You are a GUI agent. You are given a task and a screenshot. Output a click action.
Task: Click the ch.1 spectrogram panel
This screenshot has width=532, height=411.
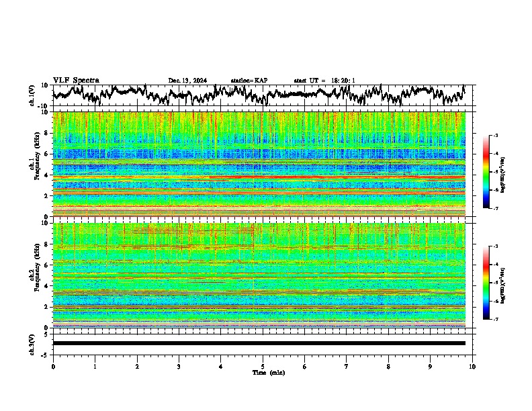[259, 164]
